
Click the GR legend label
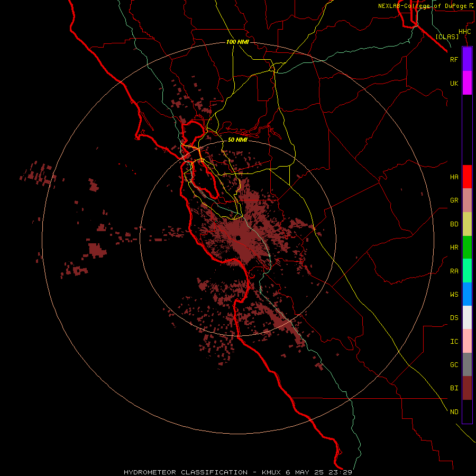(454, 200)
